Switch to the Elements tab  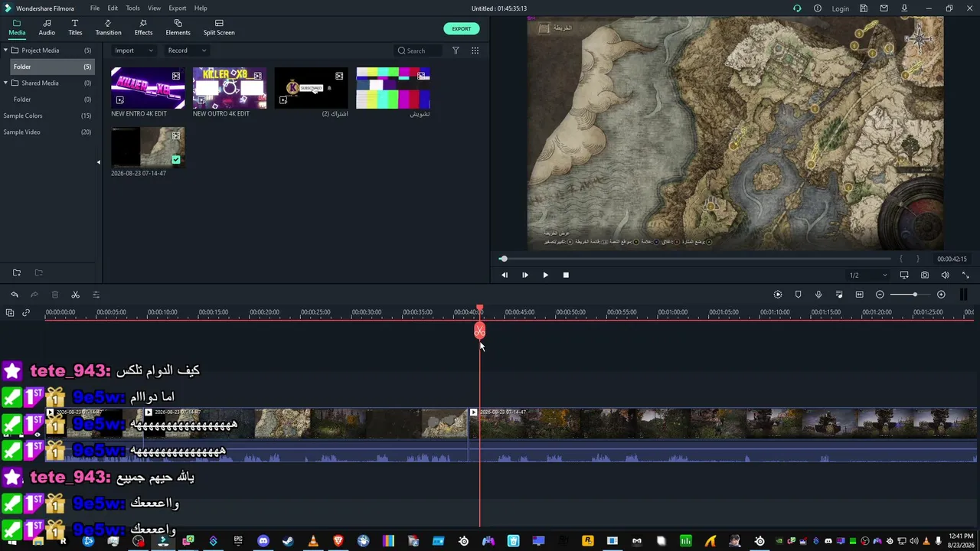pyautogui.click(x=178, y=28)
